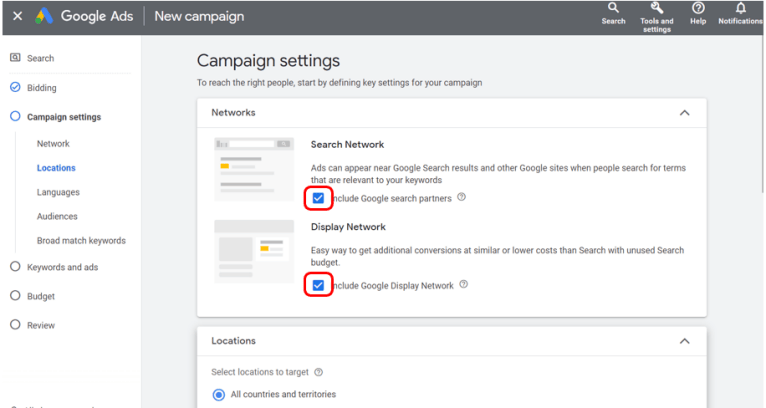Show help for Include Google search partners
The width and height of the screenshot is (766, 408).
461,197
